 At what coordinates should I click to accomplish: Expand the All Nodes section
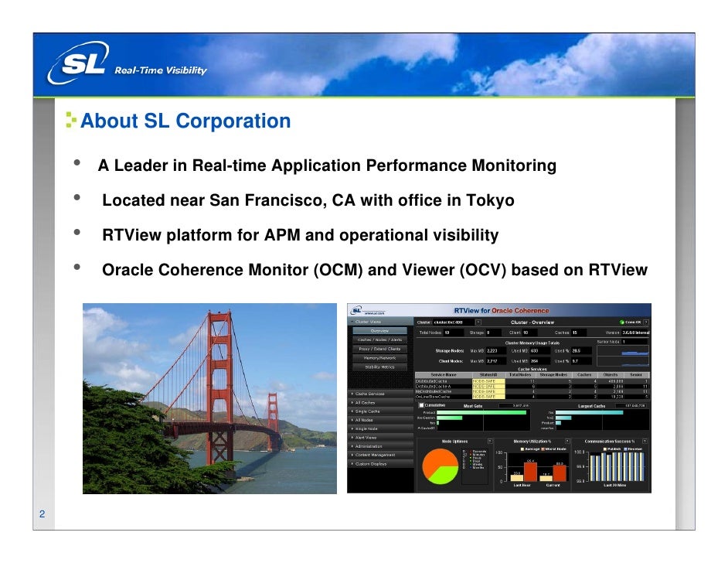(x=379, y=420)
